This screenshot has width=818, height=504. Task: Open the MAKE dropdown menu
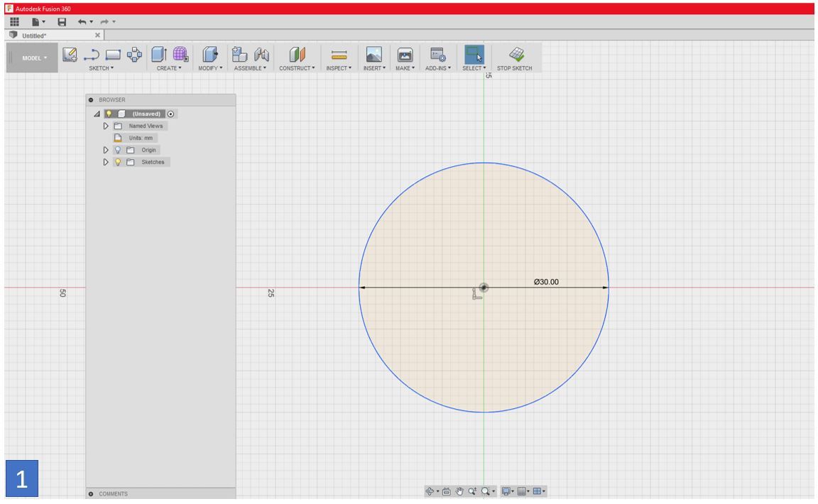[x=405, y=68]
